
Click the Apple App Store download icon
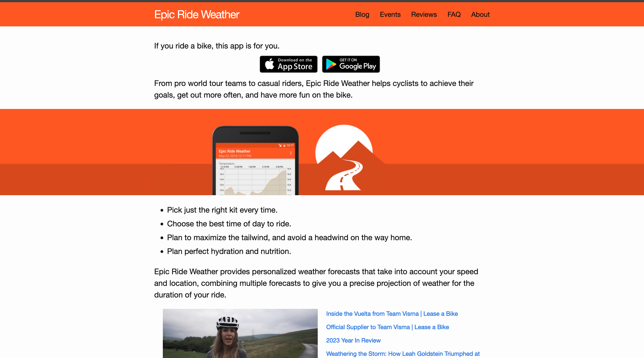288,64
